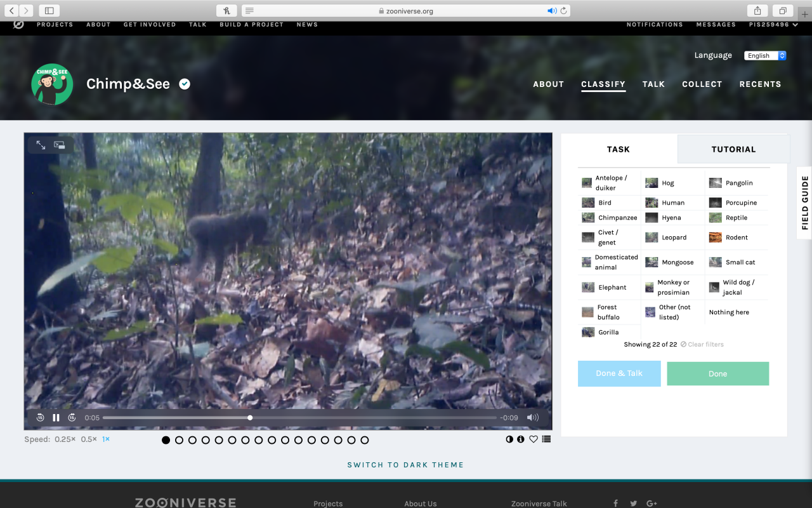The height and width of the screenshot is (508, 812).
Task: Open Notifications in the top bar
Action: tap(655, 25)
